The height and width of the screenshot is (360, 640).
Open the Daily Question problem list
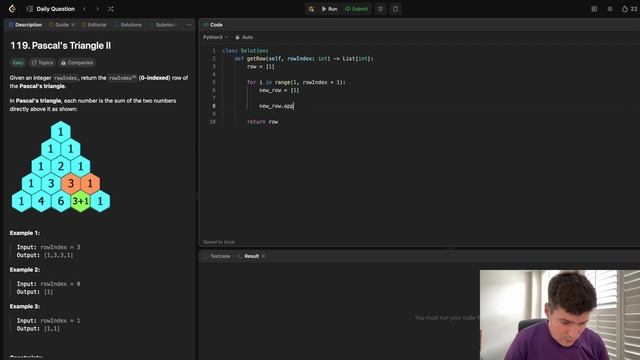[x=51, y=9]
